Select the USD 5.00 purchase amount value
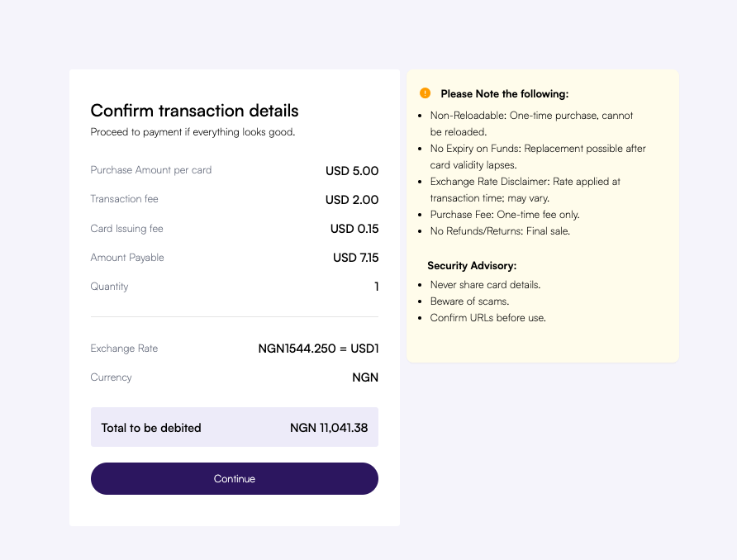 (352, 170)
